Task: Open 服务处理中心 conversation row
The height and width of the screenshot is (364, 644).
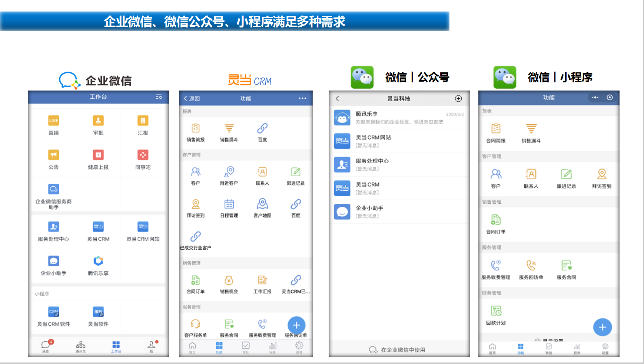Action: point(399,165)
